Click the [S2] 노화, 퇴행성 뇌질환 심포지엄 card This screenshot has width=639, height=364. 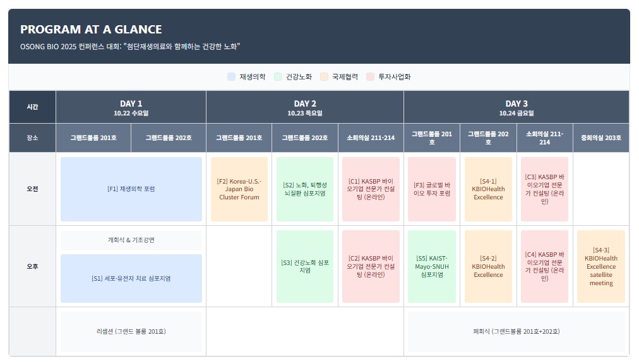click(304, 189)
